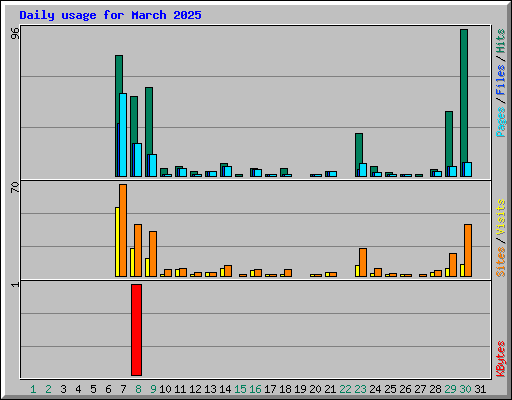This screenshot has width=512, height=400.
Task: Click the red 'KBytes' legend label
Action: (x=501, y=359)
